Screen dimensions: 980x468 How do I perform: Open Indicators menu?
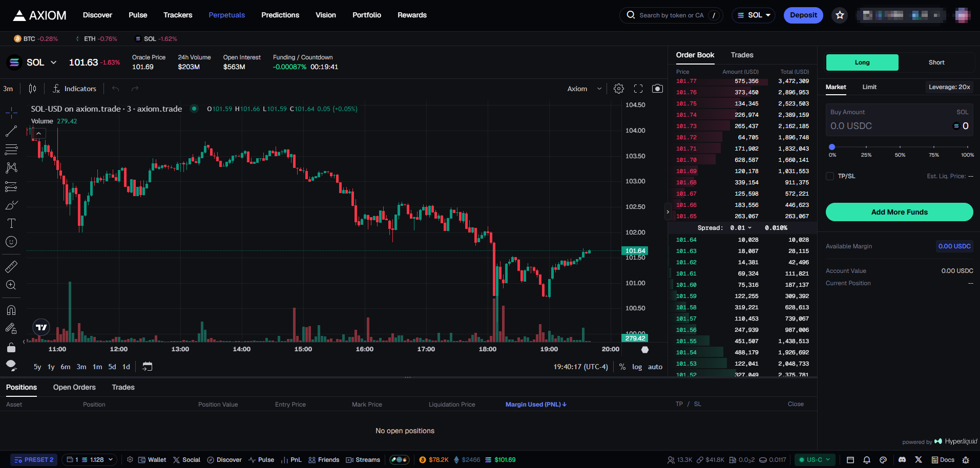coord(74,89)
